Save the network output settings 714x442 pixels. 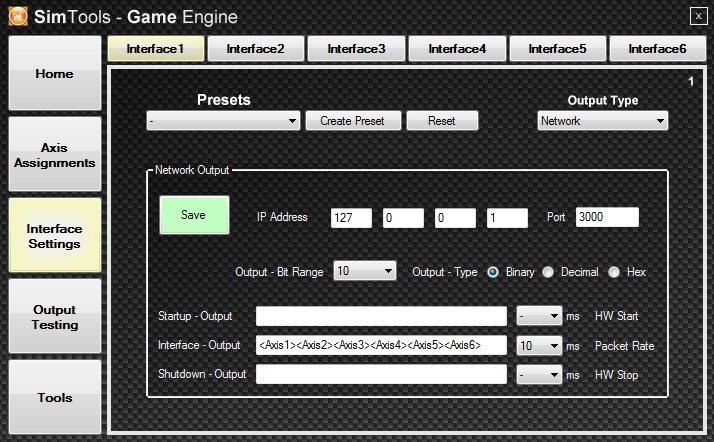194,215
